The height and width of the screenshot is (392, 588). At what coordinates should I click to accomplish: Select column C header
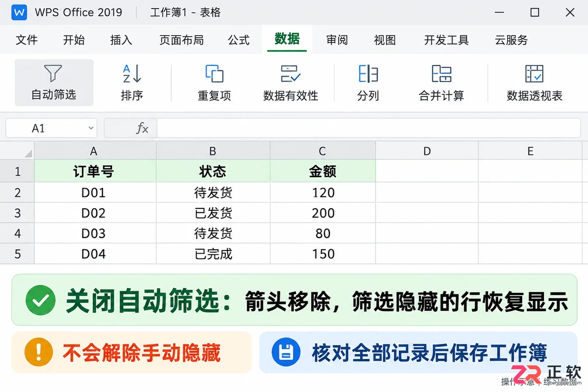click(x=323, y=151)
